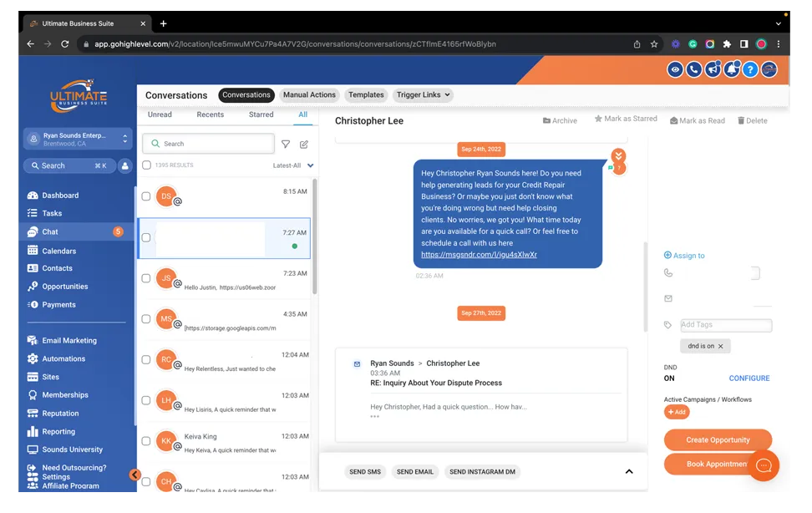Image resolution: width=812 pixels, height=513 pixels.
Task: Click in the conversations Search field
Action: tap(208, 144)
